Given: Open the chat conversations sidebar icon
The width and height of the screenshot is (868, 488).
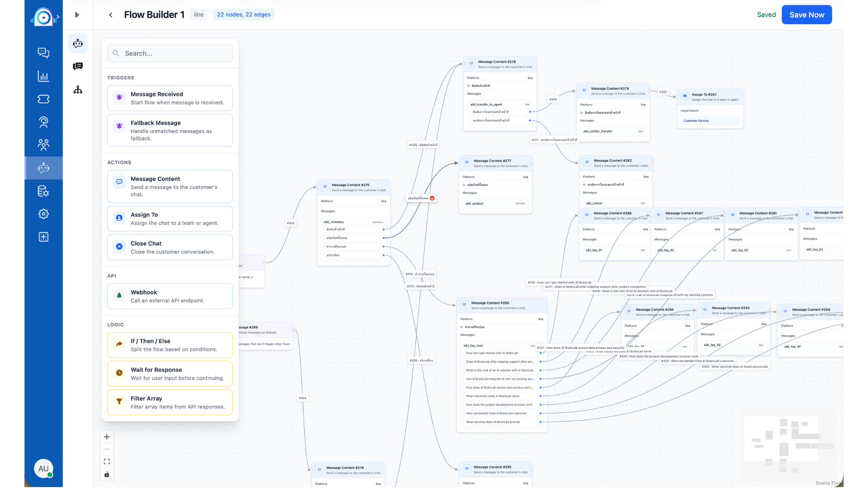Looking at the screenshot, I should pyautogui.click(x=43, y=53).
